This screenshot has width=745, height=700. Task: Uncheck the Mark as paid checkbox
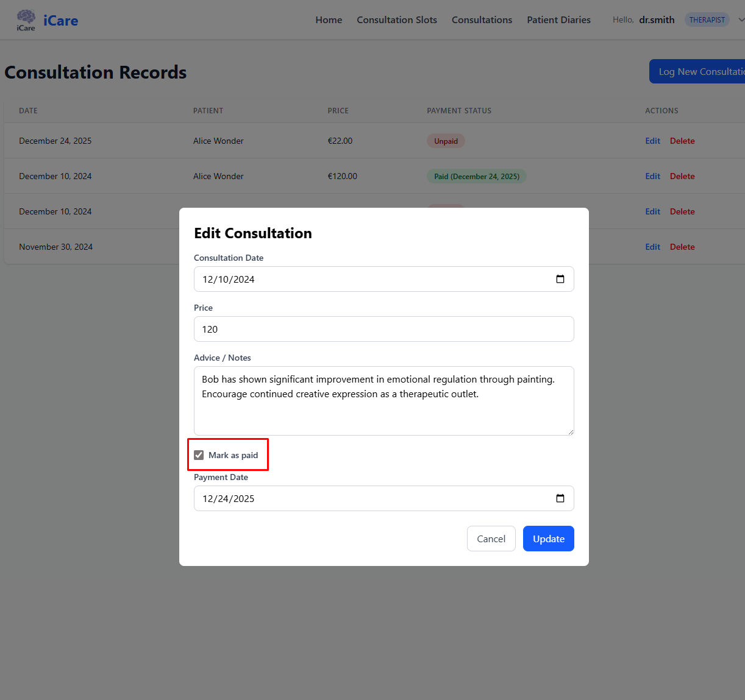pos(199,455)
